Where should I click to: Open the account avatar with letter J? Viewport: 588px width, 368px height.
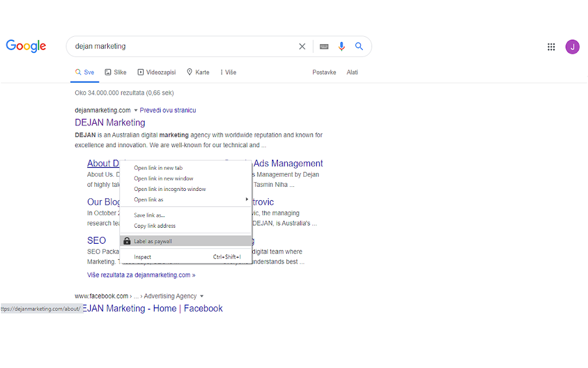coord(572,47)
